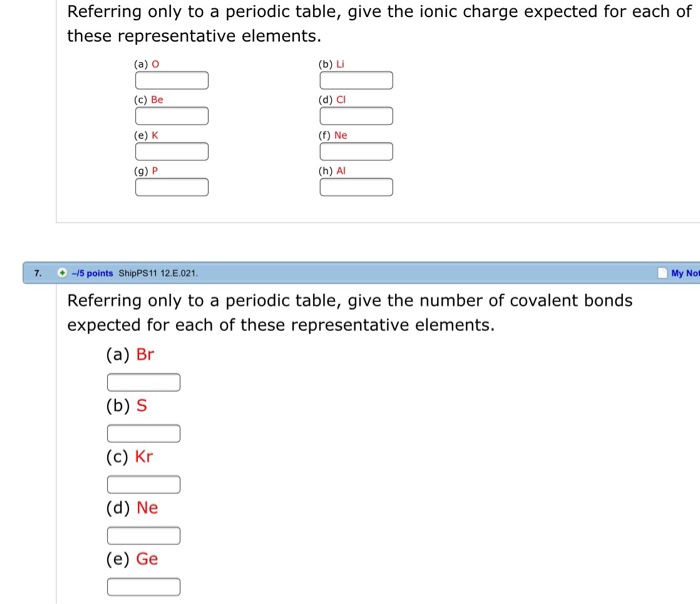Click the (g) P answer field
The width and height of the screenshot is (700, 604).
click(x=172, y=187)
